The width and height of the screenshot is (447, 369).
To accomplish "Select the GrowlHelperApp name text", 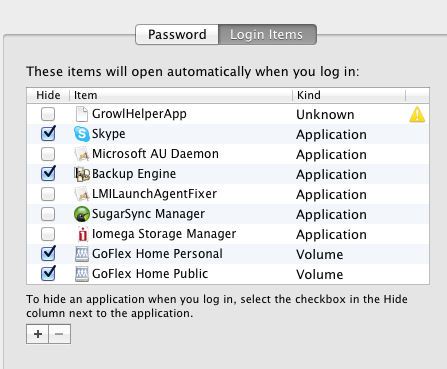I will [x=139, y=114].
